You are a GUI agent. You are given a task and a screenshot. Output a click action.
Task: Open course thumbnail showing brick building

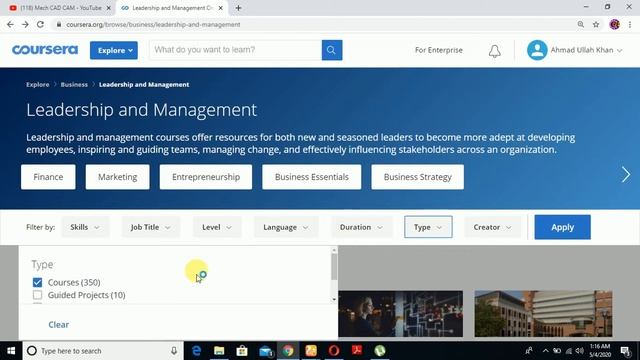coord(543,313)
